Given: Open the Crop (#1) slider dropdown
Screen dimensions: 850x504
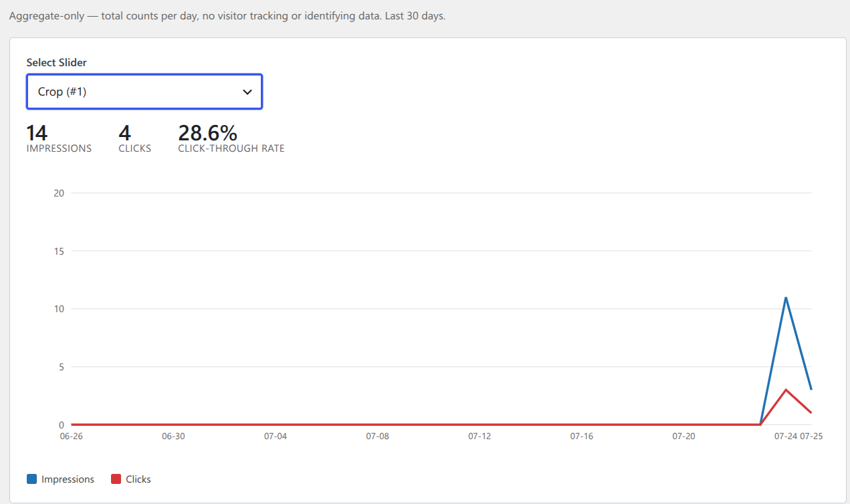Looking at the screenshot, I should pyautogui.click(x=144, y=92).
